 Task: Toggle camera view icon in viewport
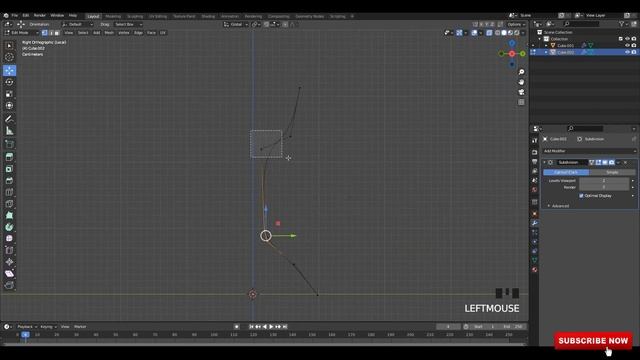click(521, 92)
